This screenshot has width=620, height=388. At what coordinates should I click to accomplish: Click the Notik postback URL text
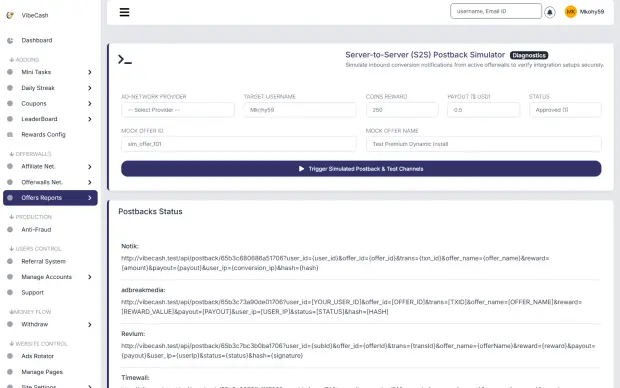(335, 263)
